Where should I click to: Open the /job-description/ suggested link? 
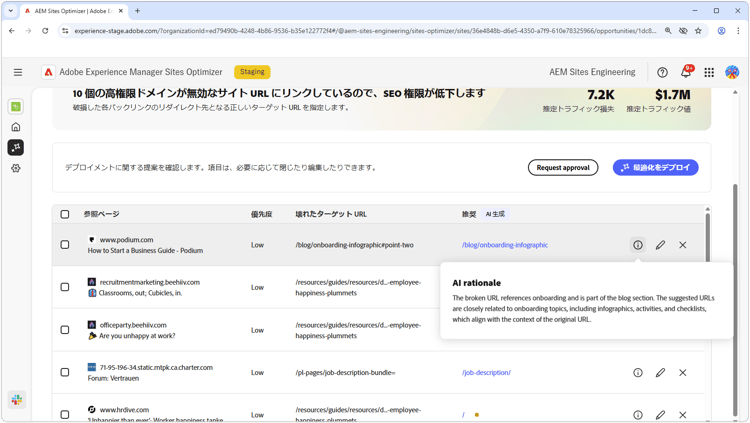point(486,373)
